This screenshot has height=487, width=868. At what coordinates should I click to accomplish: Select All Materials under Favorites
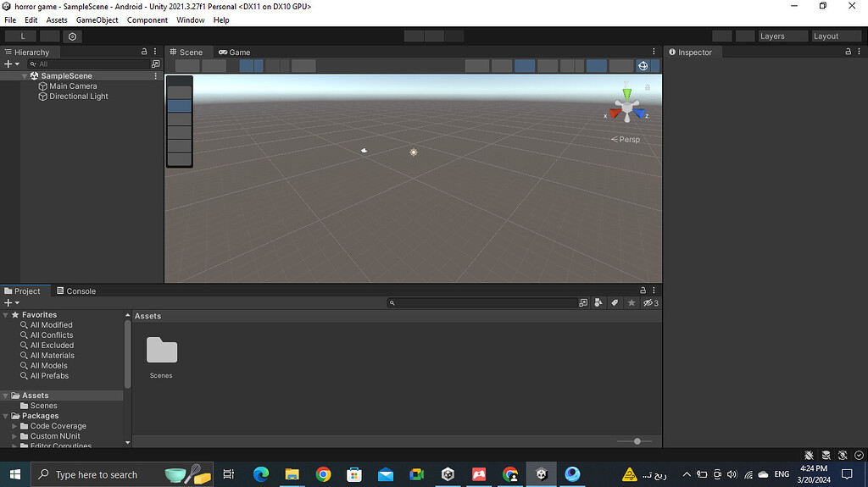pos(52,355)
